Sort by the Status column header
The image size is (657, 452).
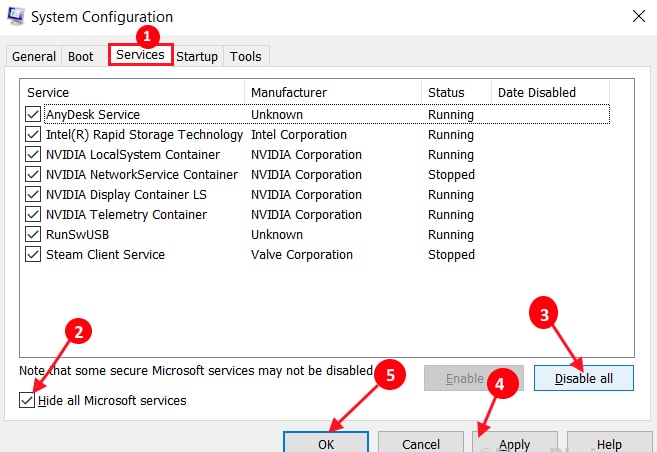click(x=457, y=92)
